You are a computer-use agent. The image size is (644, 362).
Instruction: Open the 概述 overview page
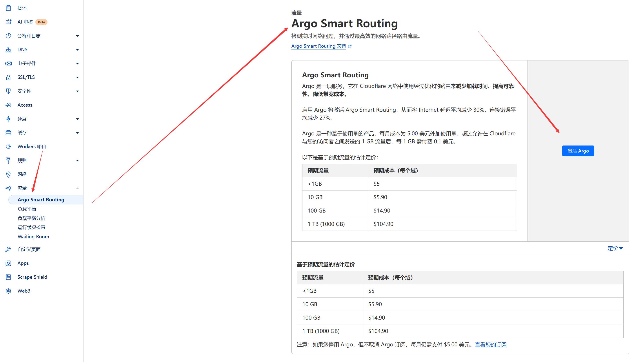[x=22, y=8]
